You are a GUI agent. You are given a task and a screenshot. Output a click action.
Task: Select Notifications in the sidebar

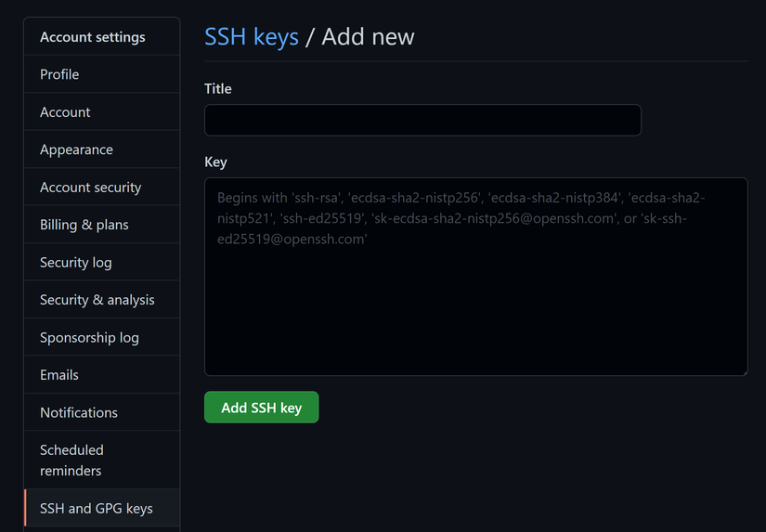(78, 412)
